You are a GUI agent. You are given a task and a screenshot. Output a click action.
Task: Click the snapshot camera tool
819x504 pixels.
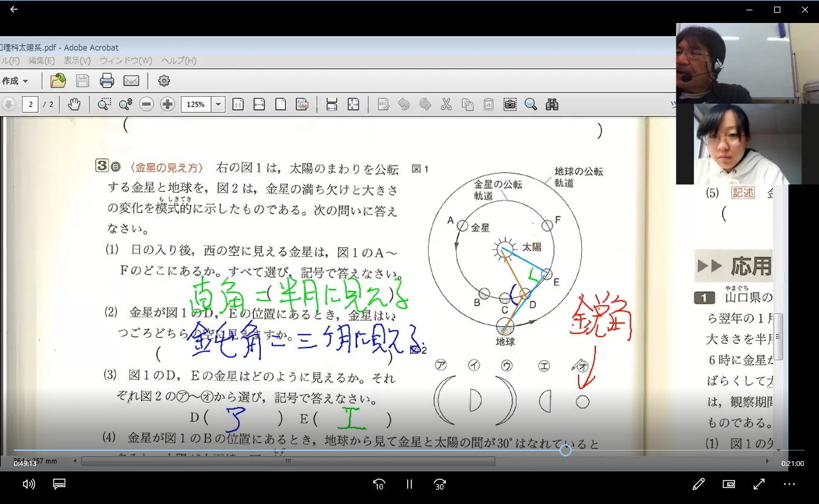point(510,105)
